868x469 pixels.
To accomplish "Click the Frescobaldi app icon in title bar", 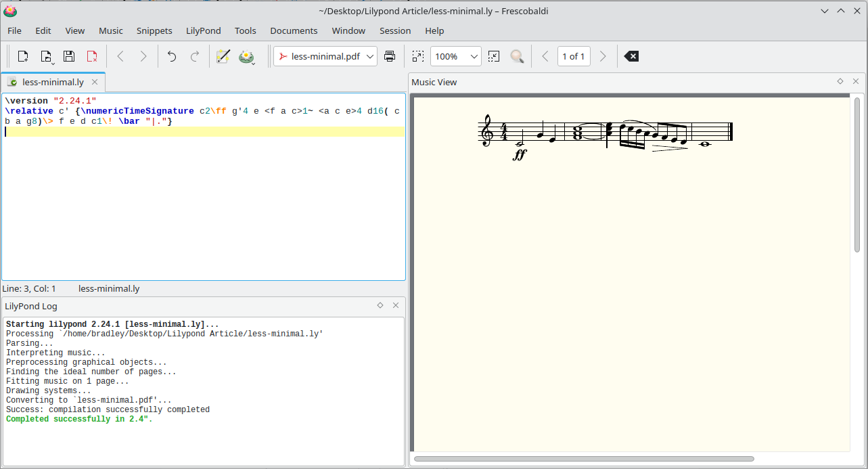I will pyautogui.click(x=10, y=11).
